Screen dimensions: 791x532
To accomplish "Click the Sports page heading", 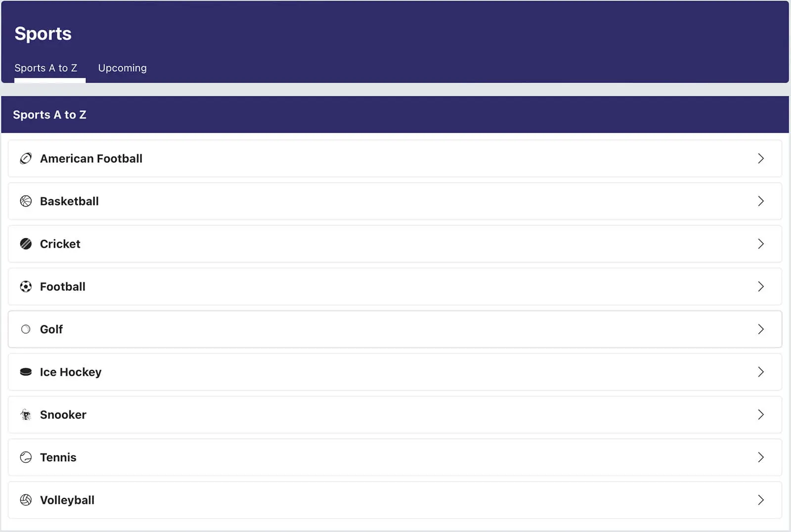I will [x=43, y=34].
